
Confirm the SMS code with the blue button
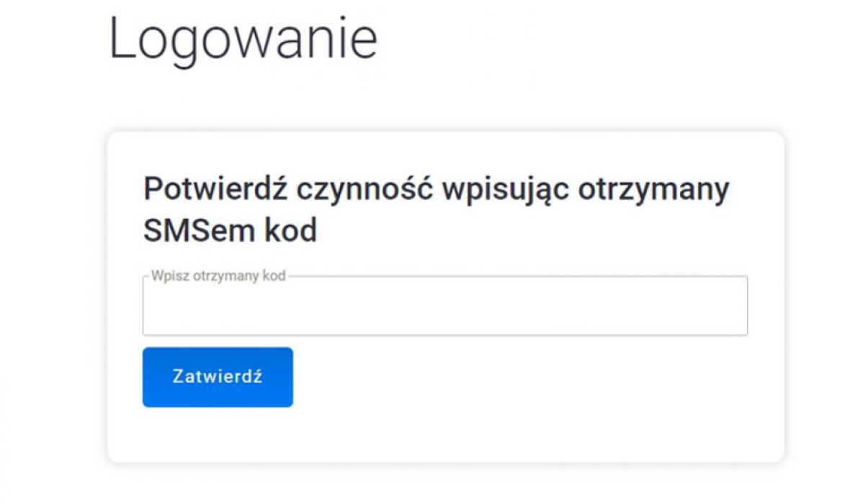pos(218,377)
